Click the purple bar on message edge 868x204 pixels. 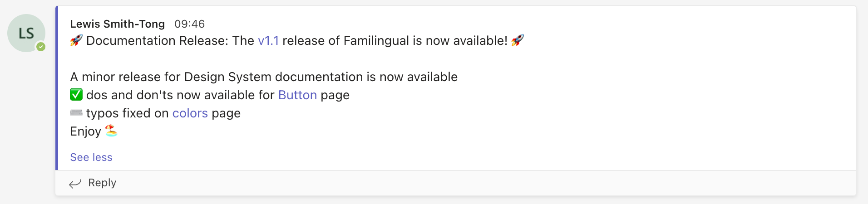(57, 88)
